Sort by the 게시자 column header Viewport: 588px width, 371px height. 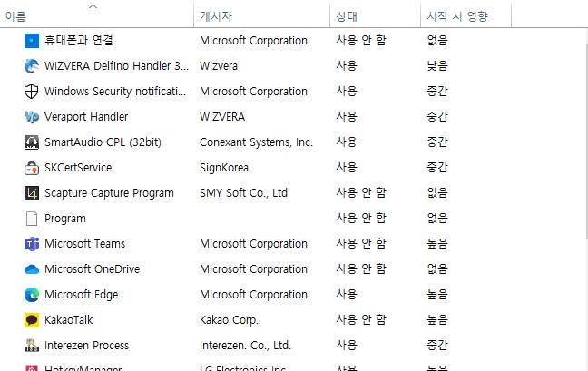216,16
